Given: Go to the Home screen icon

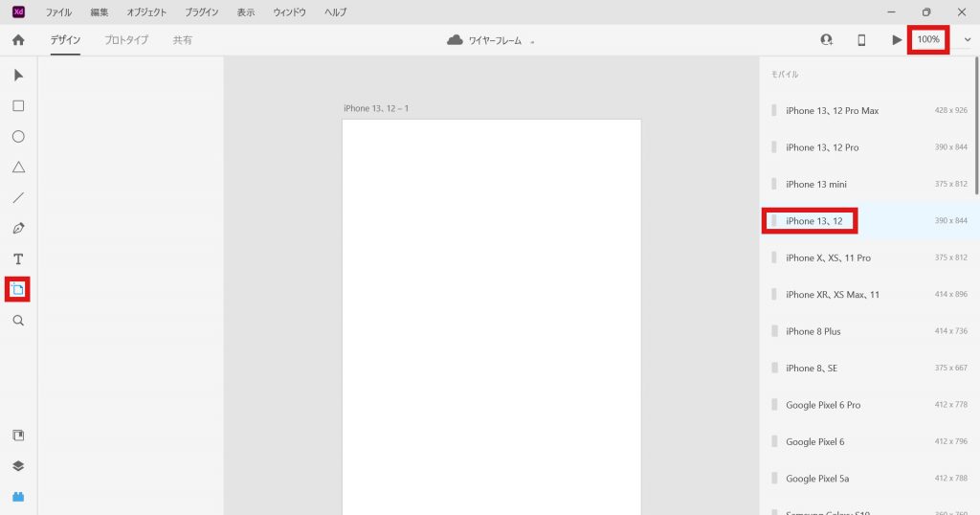Looking at the screenshot, I should (18, 40).
